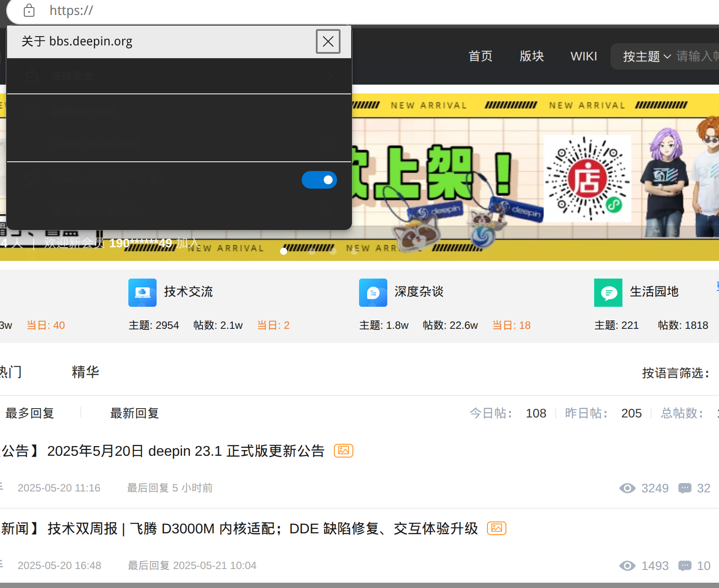Click post date 2025-05-20 11:16
Image resolution: width=719 pixels, height=588 pixels.
coord(59,488)
